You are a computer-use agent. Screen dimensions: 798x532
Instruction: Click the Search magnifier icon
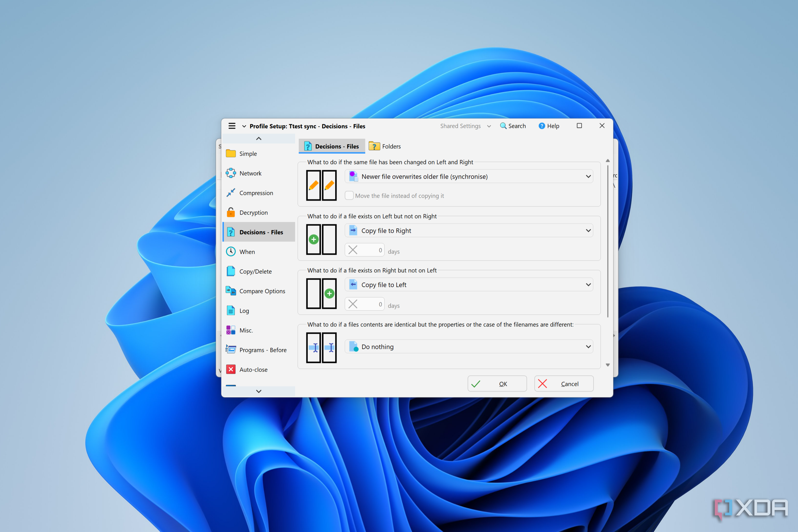tap(503, 126)
